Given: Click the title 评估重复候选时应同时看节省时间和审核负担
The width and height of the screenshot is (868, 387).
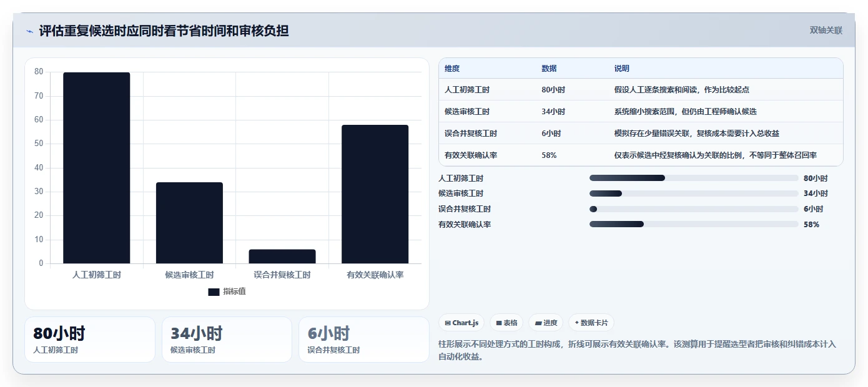Looking at the screenshot, I should point(164,31).
